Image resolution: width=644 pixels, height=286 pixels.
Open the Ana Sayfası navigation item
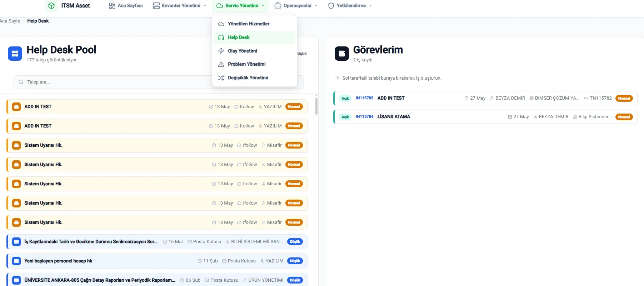pos(126,6)
